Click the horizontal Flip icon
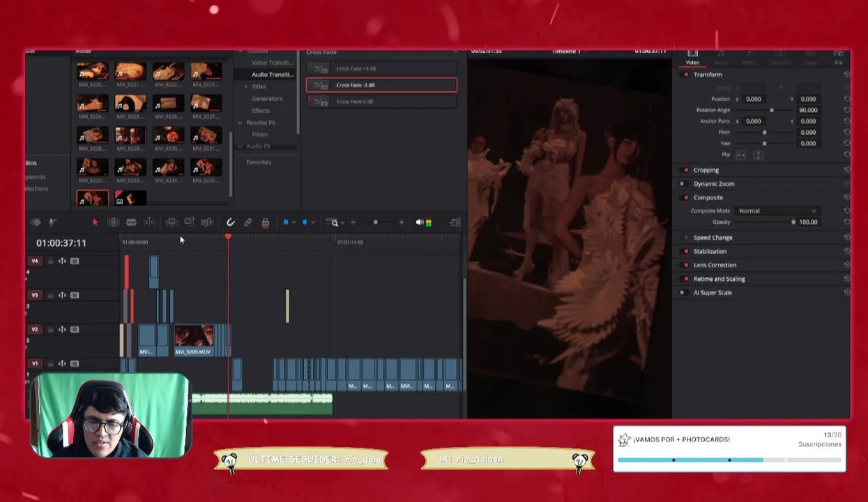 740,155
